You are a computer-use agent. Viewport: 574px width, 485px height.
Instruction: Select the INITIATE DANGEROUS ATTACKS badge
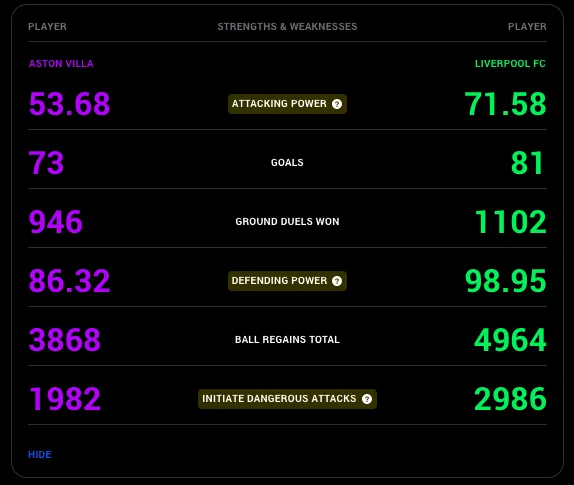tap(287, 399)
